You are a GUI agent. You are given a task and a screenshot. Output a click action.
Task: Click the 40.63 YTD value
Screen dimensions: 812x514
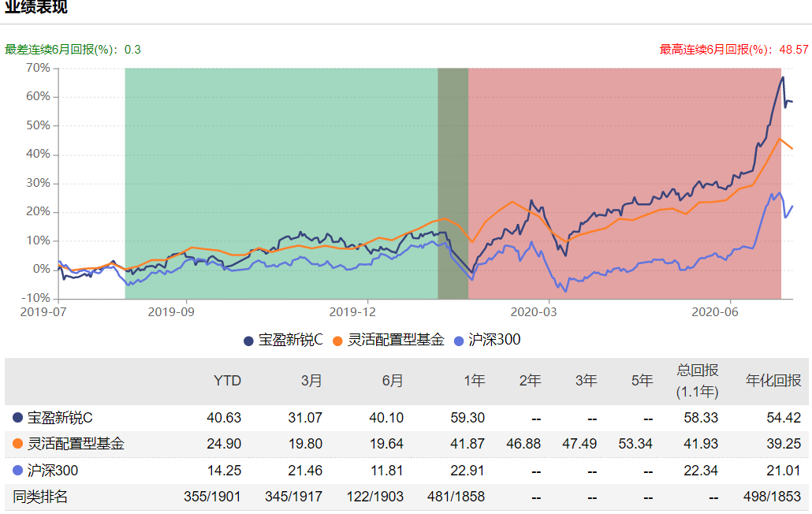(224, 418)
